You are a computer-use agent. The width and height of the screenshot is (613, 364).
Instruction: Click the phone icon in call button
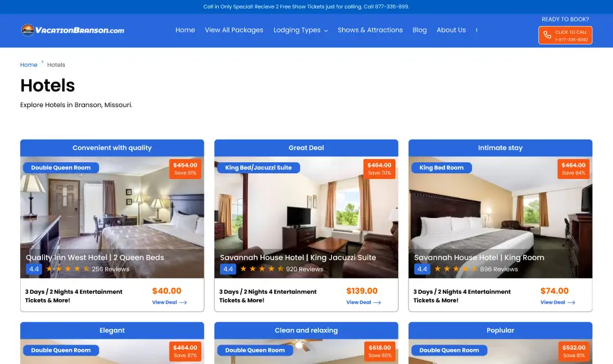pyautogui.click(x=547, y=35)
